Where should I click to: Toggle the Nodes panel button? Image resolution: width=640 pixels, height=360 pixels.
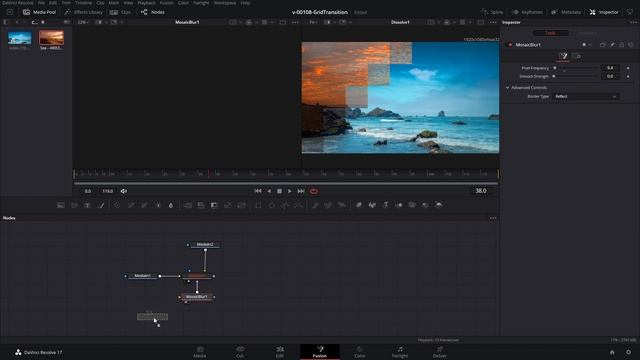point(152,12)
